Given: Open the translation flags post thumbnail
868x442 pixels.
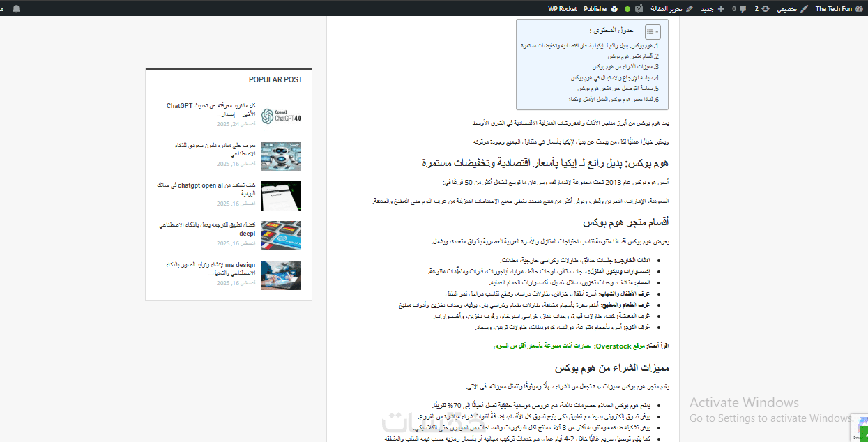Looking at the screenshot, I should pos(282,236).
